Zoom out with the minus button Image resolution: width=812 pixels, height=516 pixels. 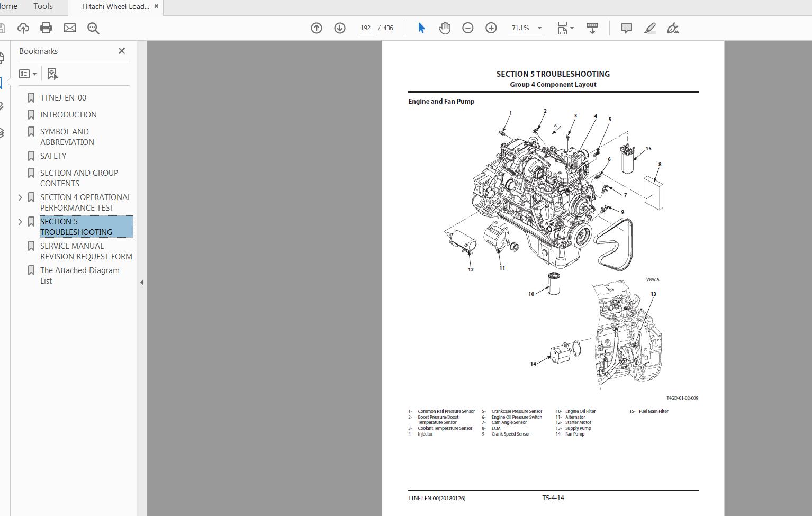pos(468,28)
